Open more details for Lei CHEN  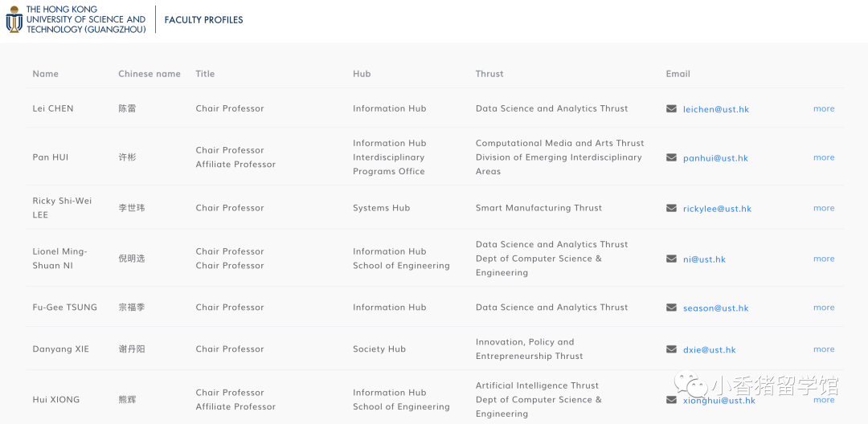point(824,108)
